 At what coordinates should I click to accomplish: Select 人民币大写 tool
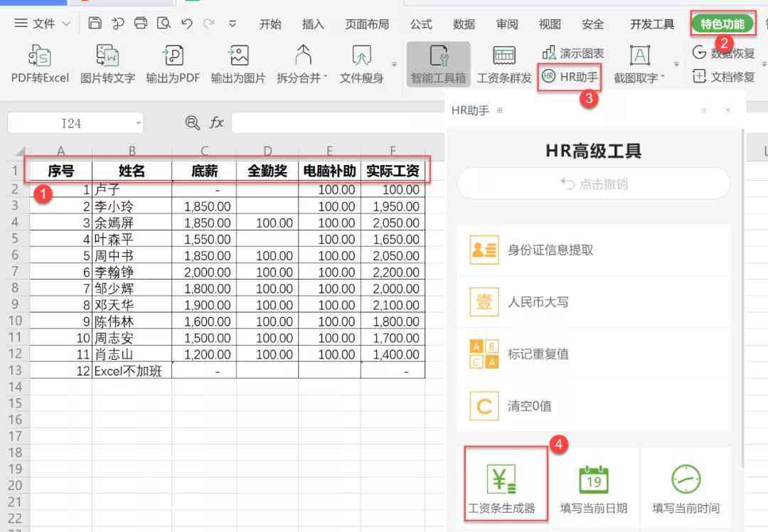[x=594, y=302]
